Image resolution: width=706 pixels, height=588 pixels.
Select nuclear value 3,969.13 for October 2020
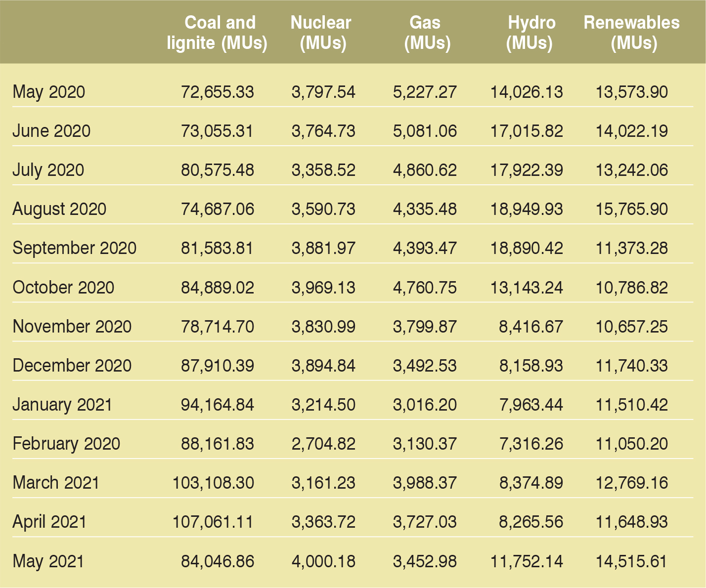[x=323, y=288]
